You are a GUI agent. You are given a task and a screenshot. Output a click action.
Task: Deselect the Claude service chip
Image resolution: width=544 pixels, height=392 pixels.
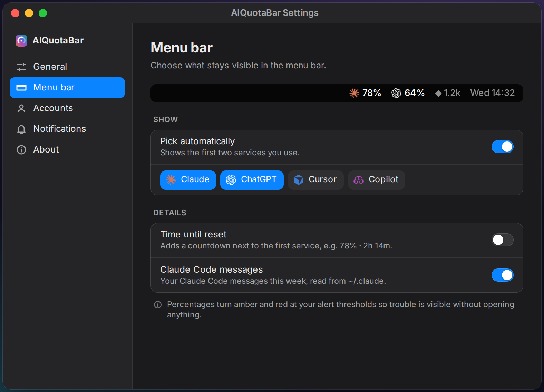188,180
